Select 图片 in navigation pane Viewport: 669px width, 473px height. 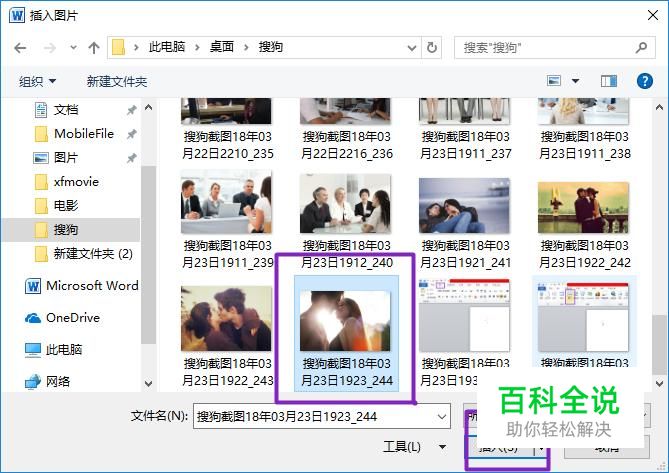point(66,157)
